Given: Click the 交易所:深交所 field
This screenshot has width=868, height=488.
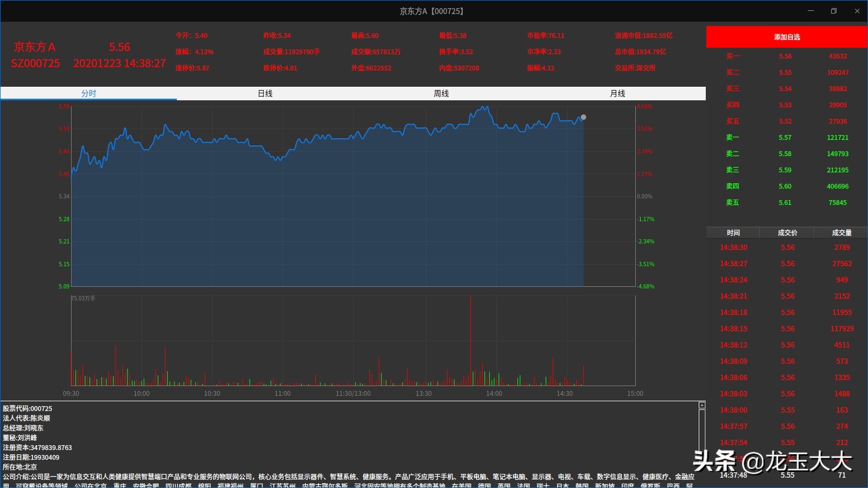Looking at the screenshot, I should [x=635, y=68].
